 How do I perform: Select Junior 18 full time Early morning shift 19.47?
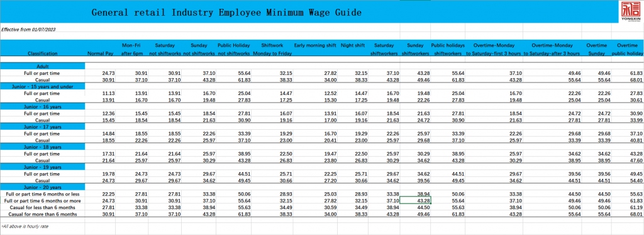click(x=331, y=154)
